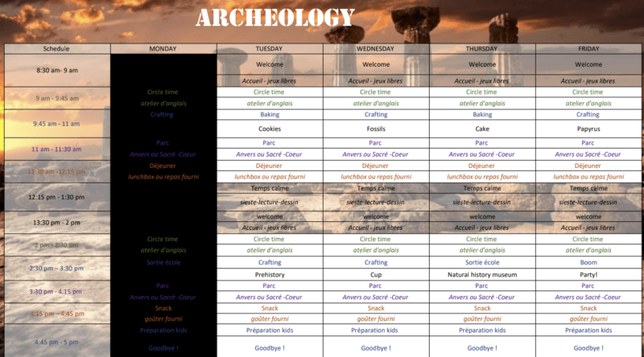This screenshot has height=357, width=644.
Task: Click the ARCHEOLOGY title text
Action: point(275,18)
